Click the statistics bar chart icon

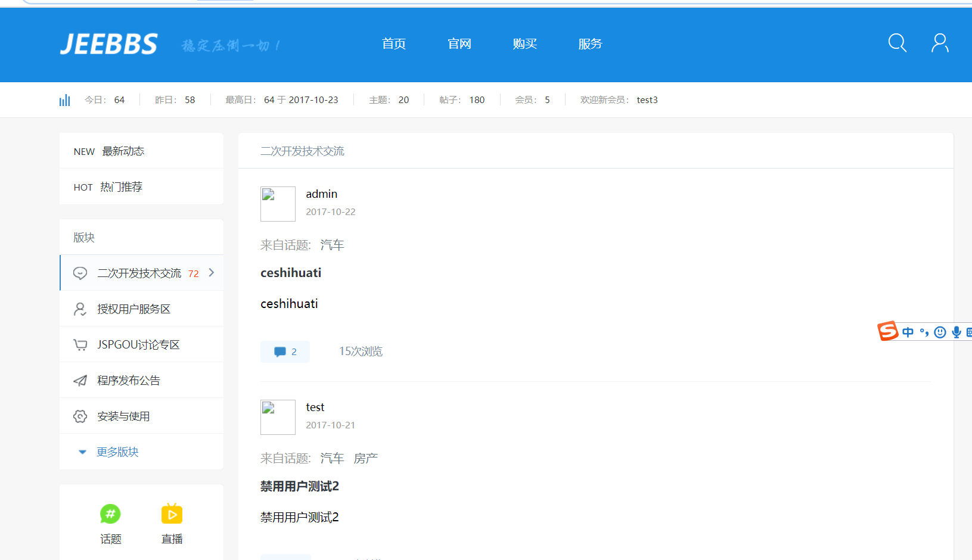click(x=64, y=100)
